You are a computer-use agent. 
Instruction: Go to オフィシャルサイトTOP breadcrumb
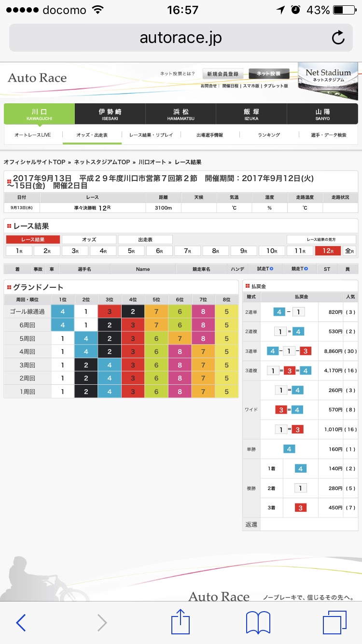tap(35, 162)
